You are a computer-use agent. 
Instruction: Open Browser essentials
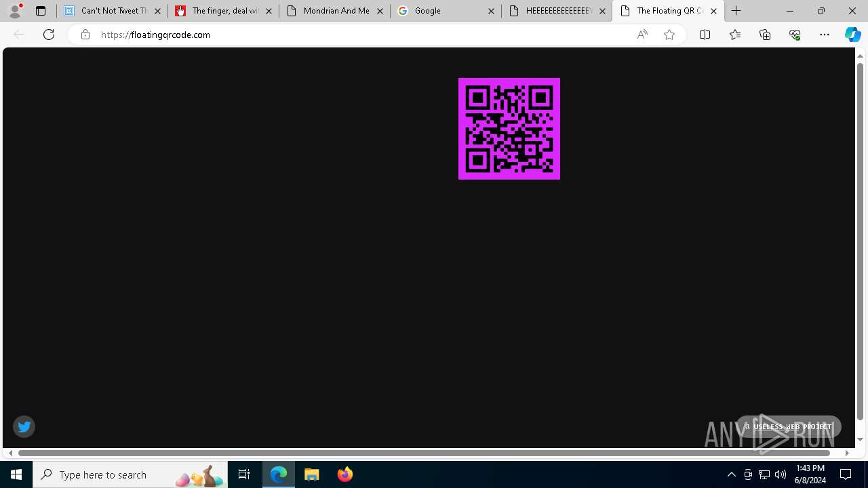795,35
